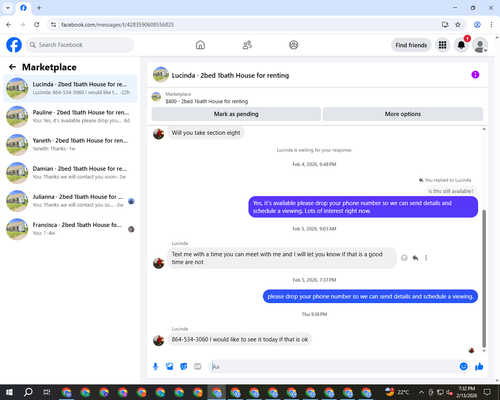
Task: Open the Friends icon in top navigation
Action: click(x=247, y=45)
